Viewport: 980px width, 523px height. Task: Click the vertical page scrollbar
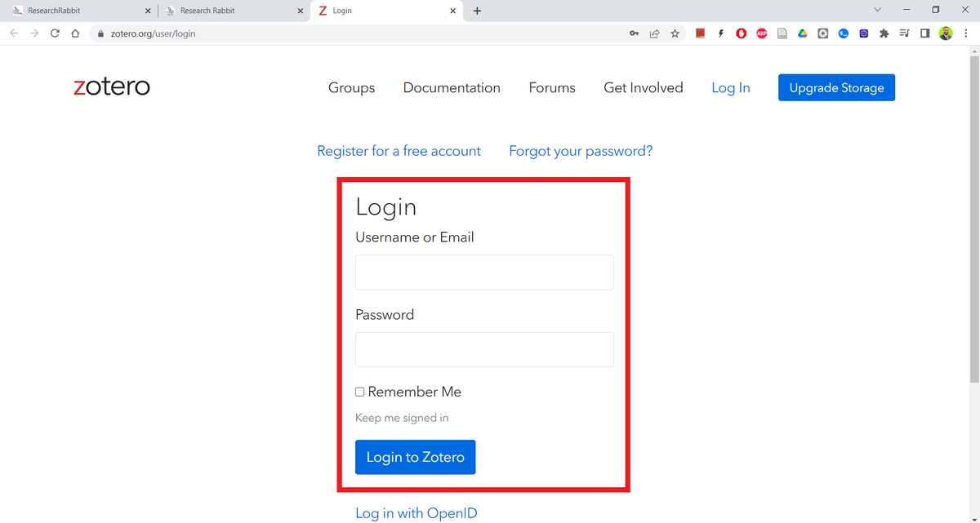973,219
